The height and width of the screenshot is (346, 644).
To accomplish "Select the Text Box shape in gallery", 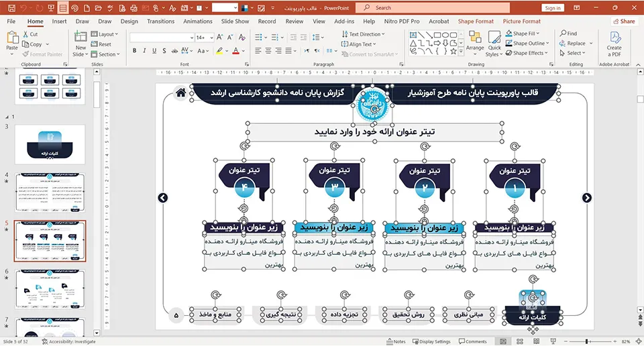I will (x=413, y=35).
